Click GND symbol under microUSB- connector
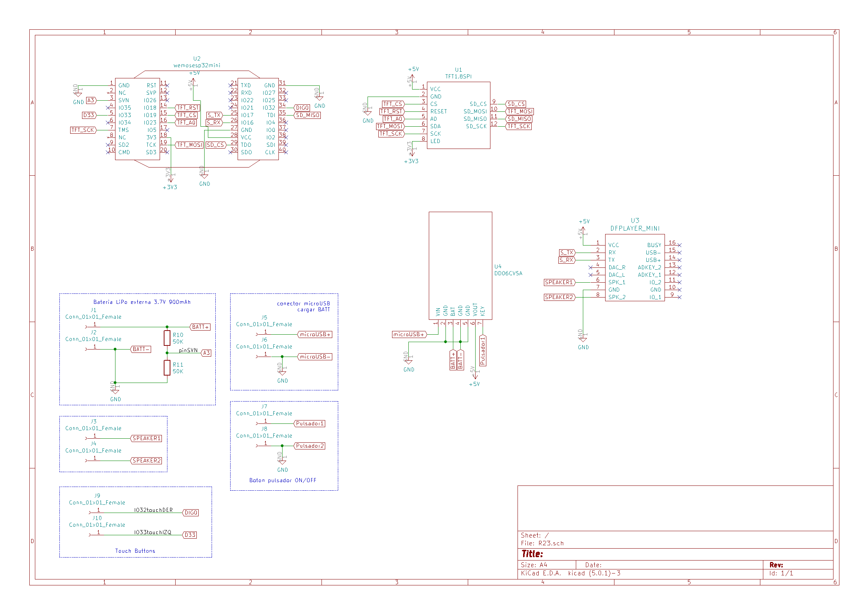The width and height of the screenshot is (868, 614). pos(282,373)
